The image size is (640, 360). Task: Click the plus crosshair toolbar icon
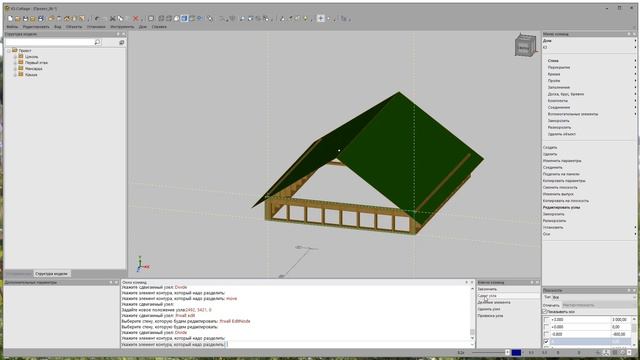point(321,18)
